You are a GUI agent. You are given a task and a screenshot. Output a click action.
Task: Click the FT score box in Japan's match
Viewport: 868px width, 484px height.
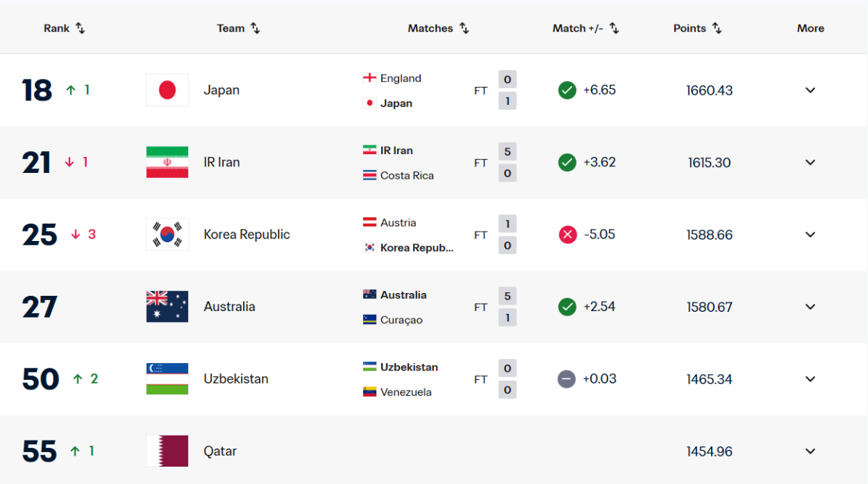click(x=507, y=90)
